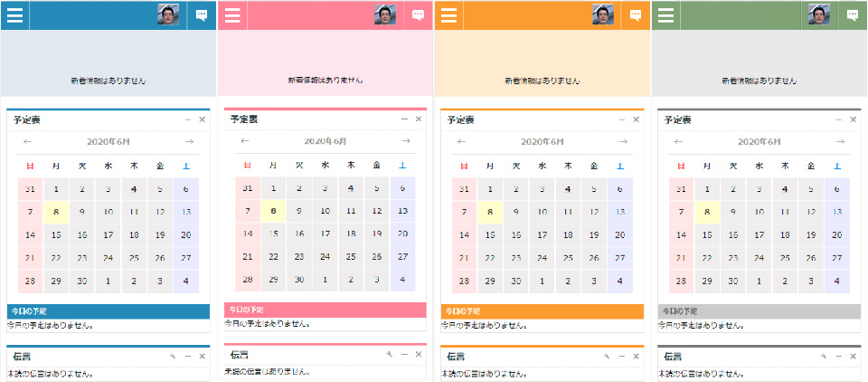Go to previous month in pink calendar

point(245,141)
